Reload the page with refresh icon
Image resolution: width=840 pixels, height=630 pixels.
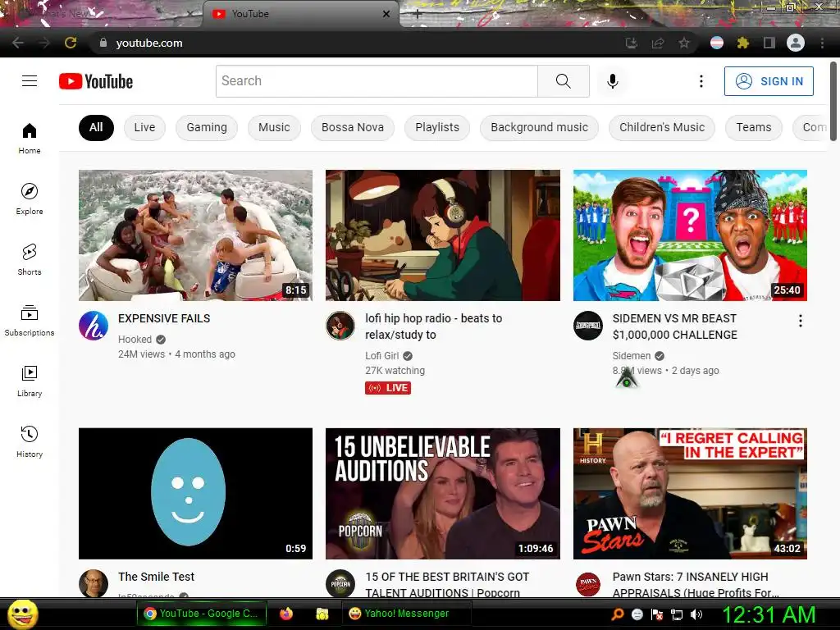[71, 43]
